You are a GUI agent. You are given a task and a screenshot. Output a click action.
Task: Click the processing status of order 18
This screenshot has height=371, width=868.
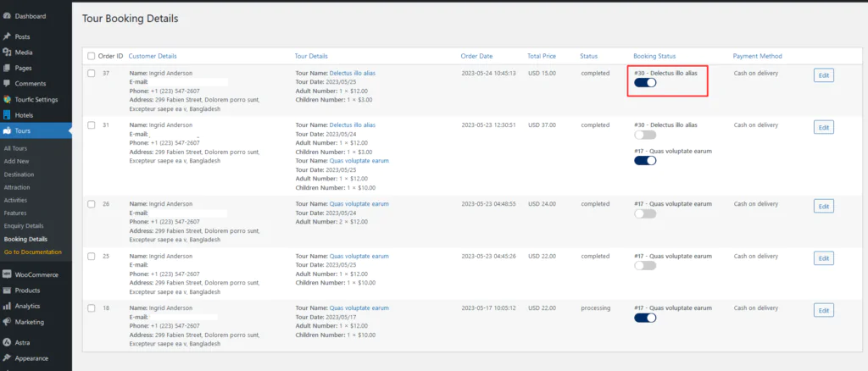click(596, 308)
